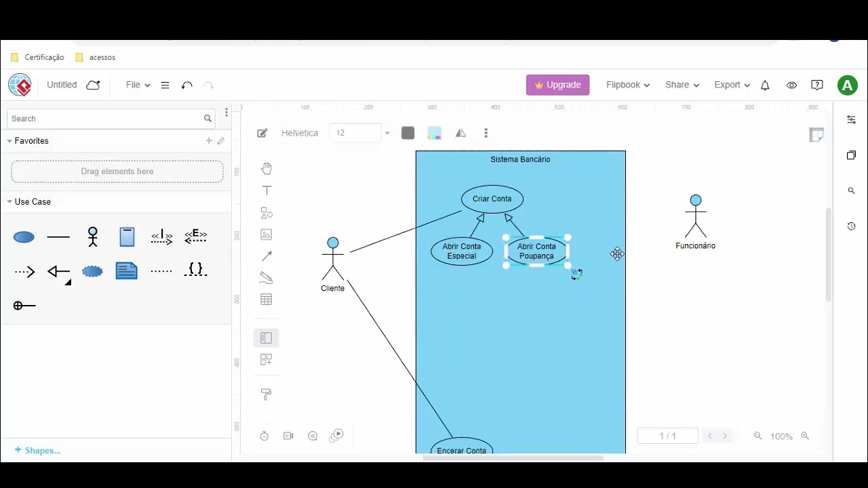
Task: Toggle the pages/layers panel on right sidebar
Action: pos(851,155)
